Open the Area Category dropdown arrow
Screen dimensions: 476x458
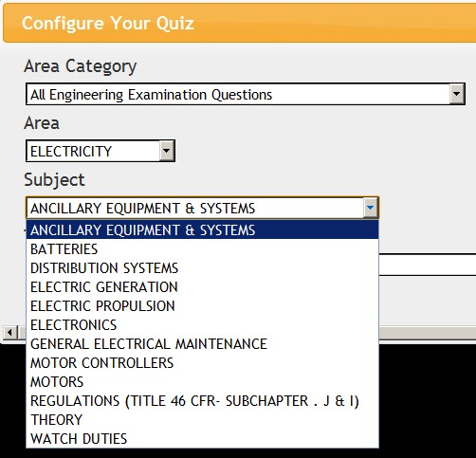coord(456,94)
